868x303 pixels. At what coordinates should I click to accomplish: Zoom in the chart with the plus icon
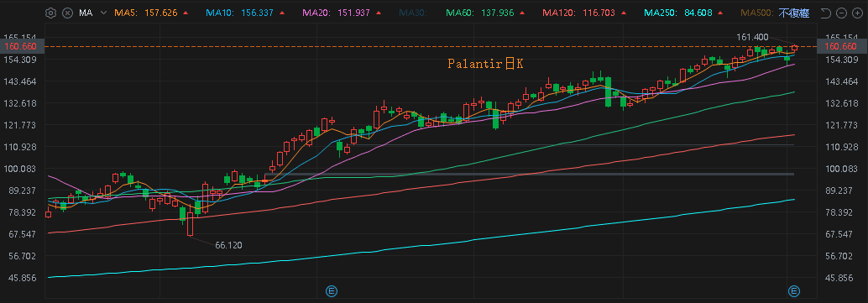point(857,13)
